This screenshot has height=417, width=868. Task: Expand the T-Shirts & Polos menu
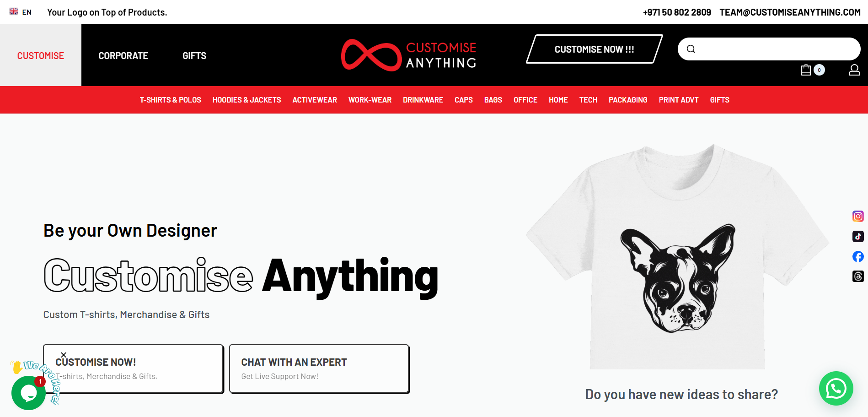point(171,100)
